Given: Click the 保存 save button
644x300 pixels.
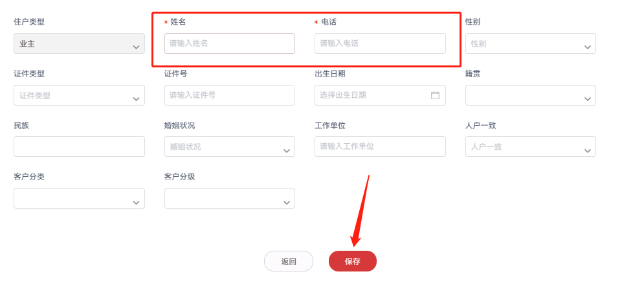Looking at the screenshot, I should [x=352, y=261].
